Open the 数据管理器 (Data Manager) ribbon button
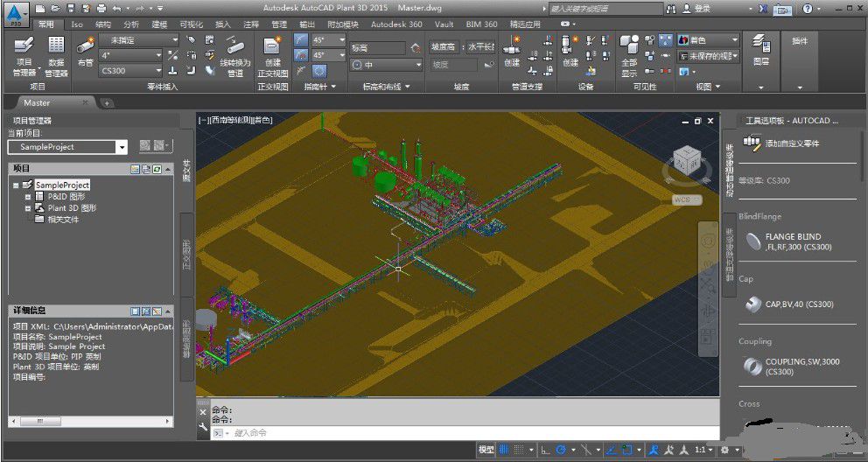This screenshot has width=868, height=462. tap(56, 56)
